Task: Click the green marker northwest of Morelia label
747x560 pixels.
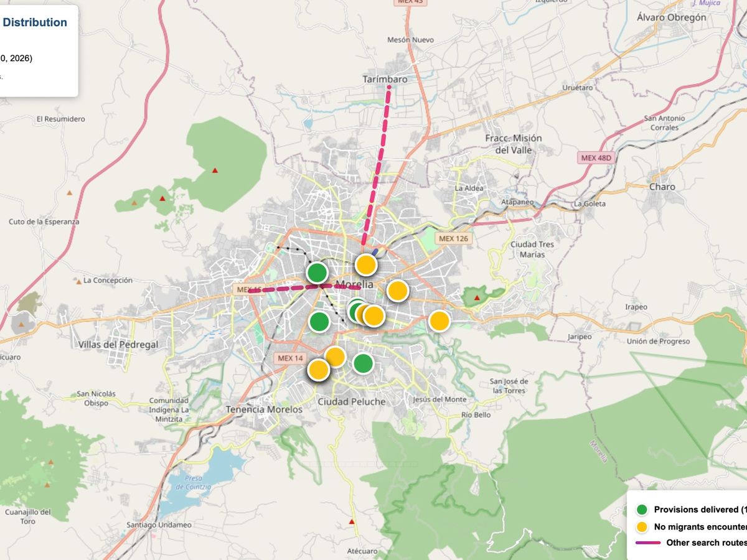Action: pos(317,273)
